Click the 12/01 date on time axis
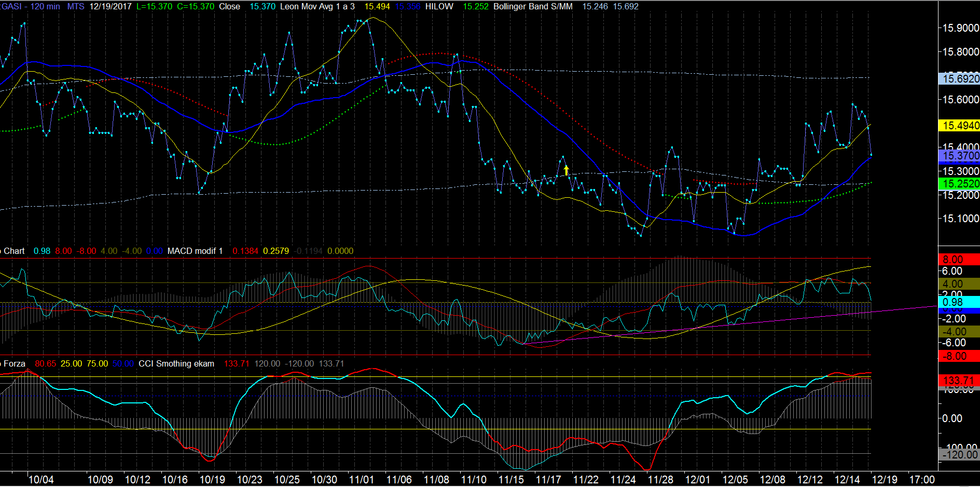 698,480
